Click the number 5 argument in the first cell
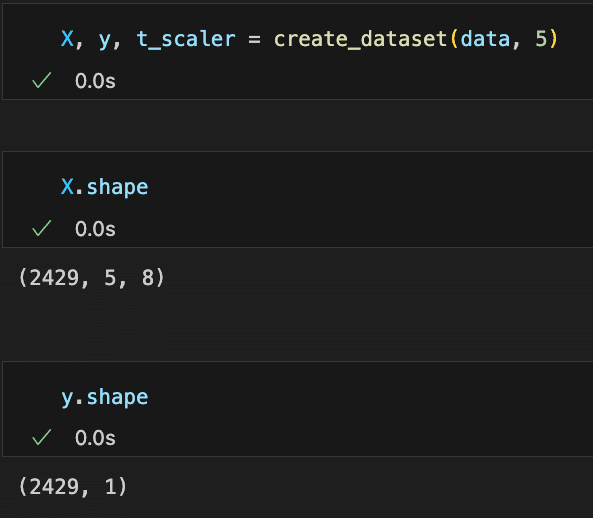Screen dimensions: 593x518 point(541,39)
